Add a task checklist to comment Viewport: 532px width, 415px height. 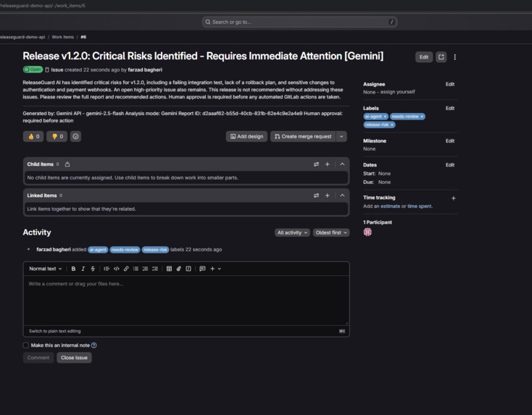tap(155, 269)
